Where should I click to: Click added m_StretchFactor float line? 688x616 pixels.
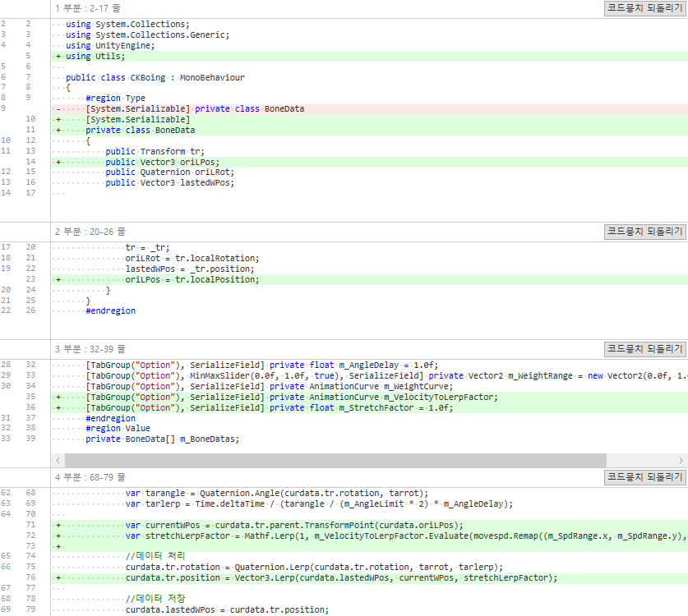(270, 407)
